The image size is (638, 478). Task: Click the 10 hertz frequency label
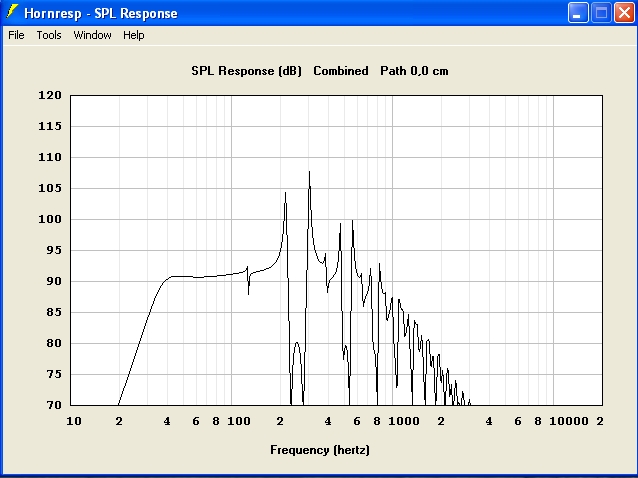tap(74, 421)
